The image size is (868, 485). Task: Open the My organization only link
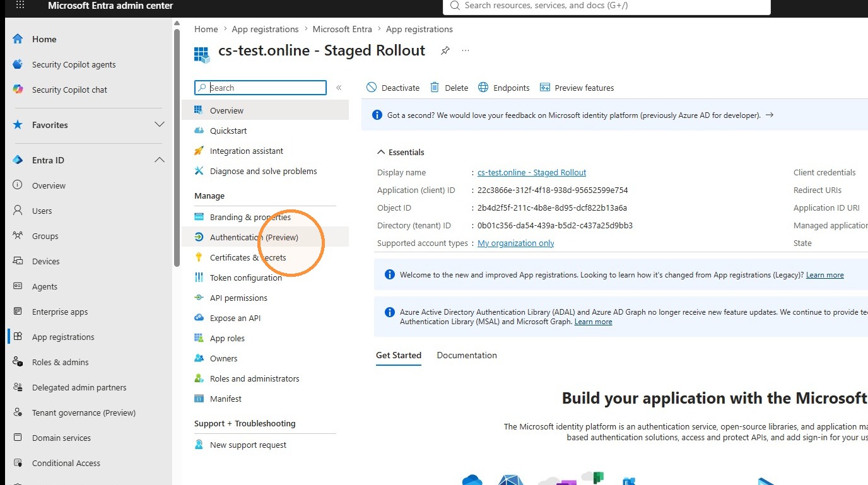[x=516, y=243]
